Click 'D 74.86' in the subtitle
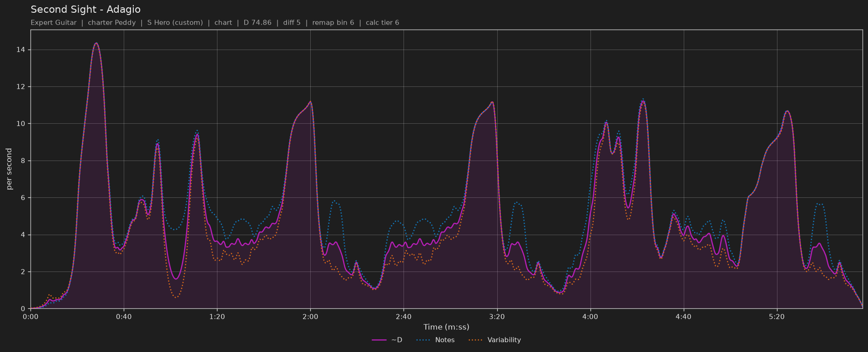This screenshot has width=868, height=352. (257, 22)
